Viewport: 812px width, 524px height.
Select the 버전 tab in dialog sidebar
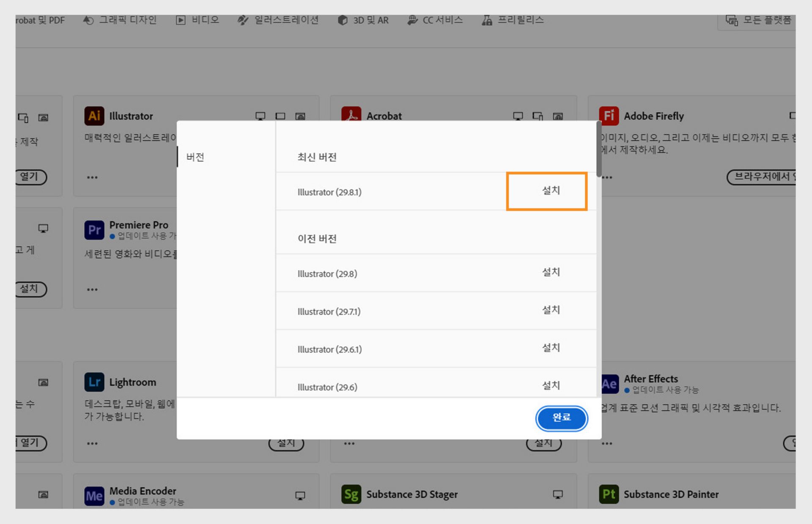pos(195,157)
